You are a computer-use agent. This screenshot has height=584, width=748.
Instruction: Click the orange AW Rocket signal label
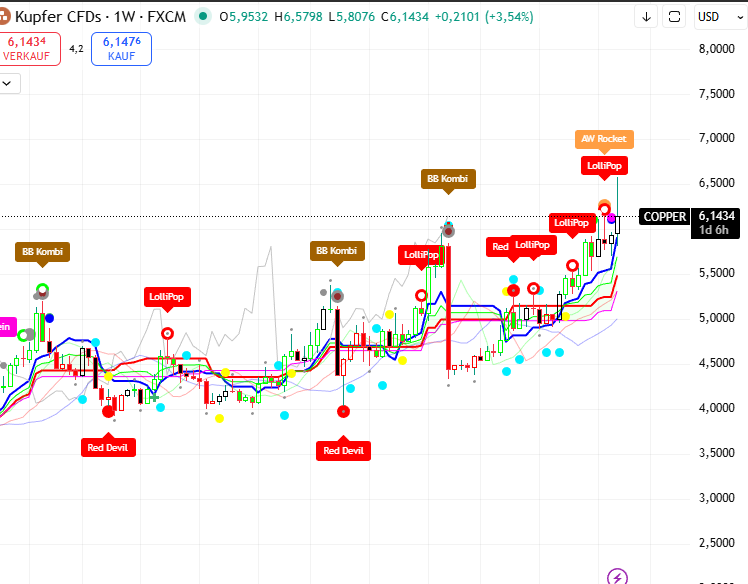coord(604,139)
